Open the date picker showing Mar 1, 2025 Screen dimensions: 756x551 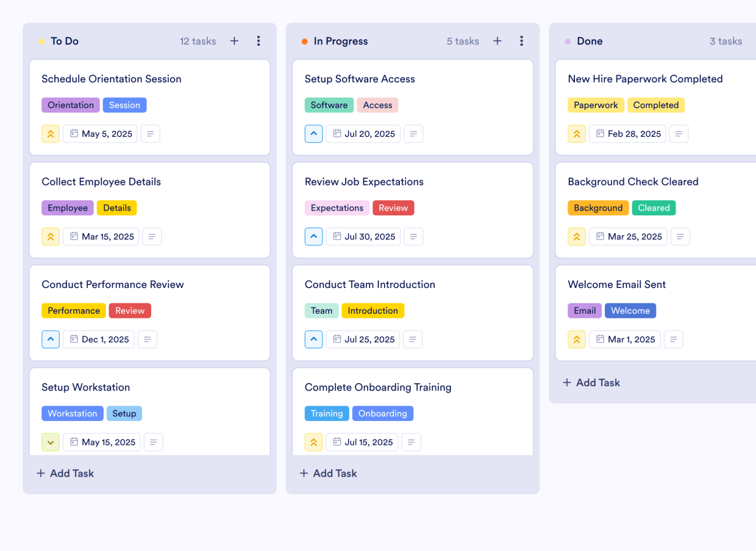(624, 339)
